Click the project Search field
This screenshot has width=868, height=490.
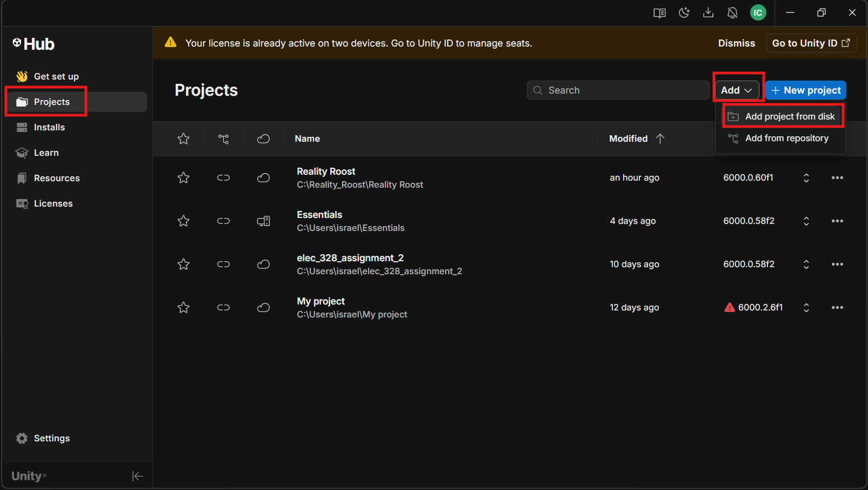(x=618, y=90)
